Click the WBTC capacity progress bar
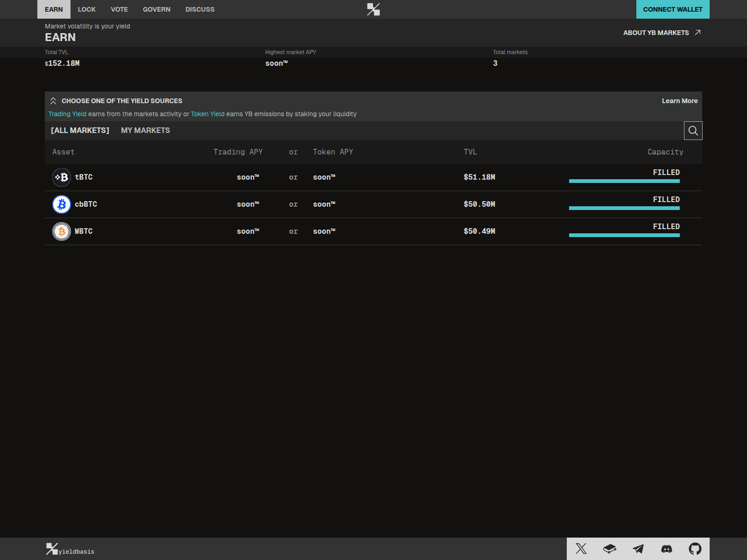 tap(624, 235)
